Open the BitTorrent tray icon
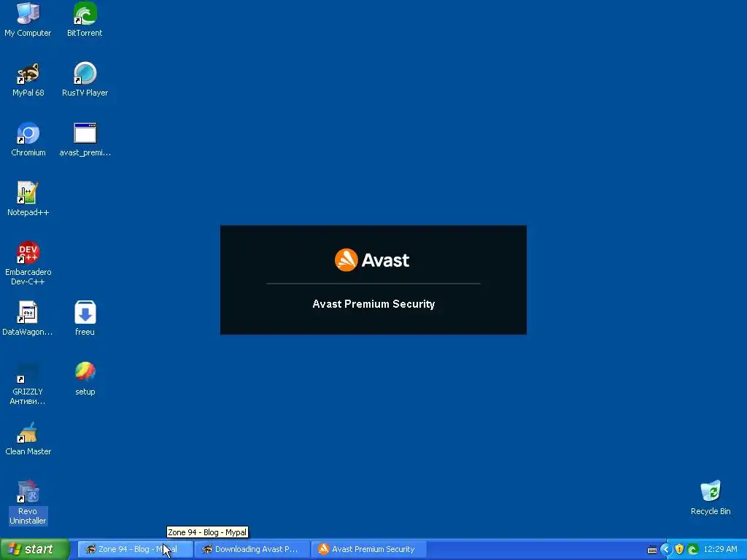Image resolution: width=747 pixels, height=560 pixels. 693,550
